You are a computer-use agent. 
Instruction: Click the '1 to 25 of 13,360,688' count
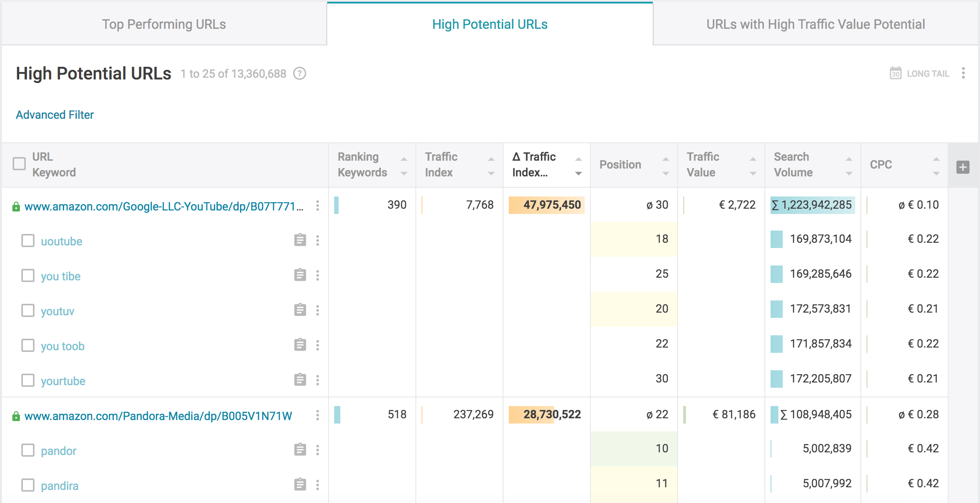pyautogui.click(x=233, y=74)
